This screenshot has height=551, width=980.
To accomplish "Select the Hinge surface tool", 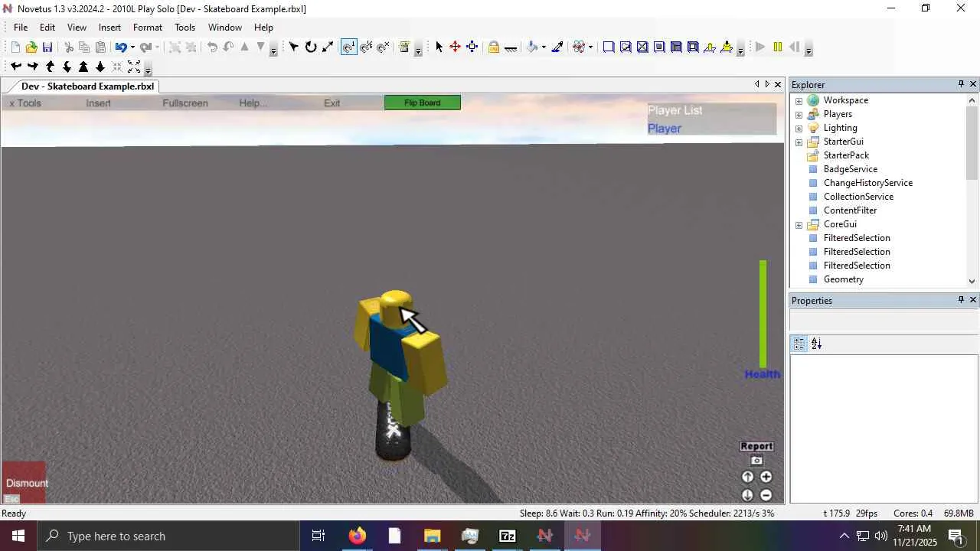I will (710, 47).
